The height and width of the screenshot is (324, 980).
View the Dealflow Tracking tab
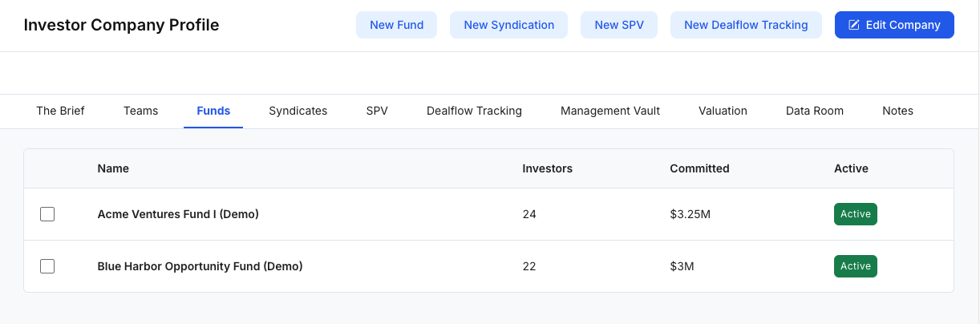[474, 111]
